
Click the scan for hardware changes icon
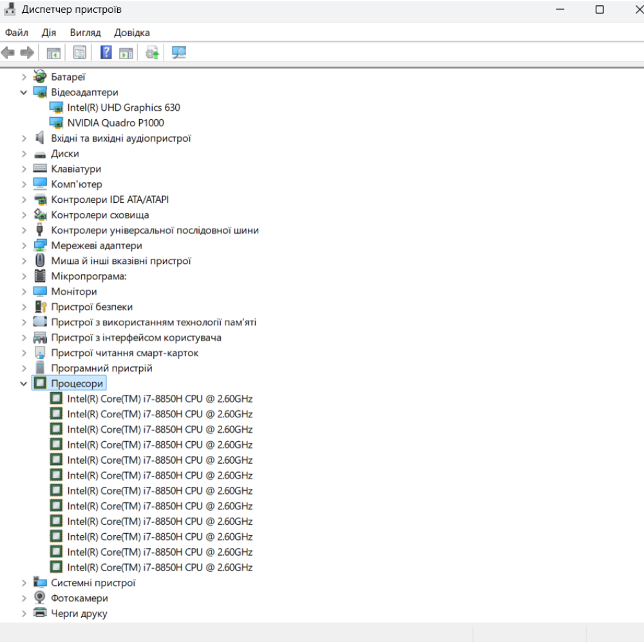coord(179,53)
